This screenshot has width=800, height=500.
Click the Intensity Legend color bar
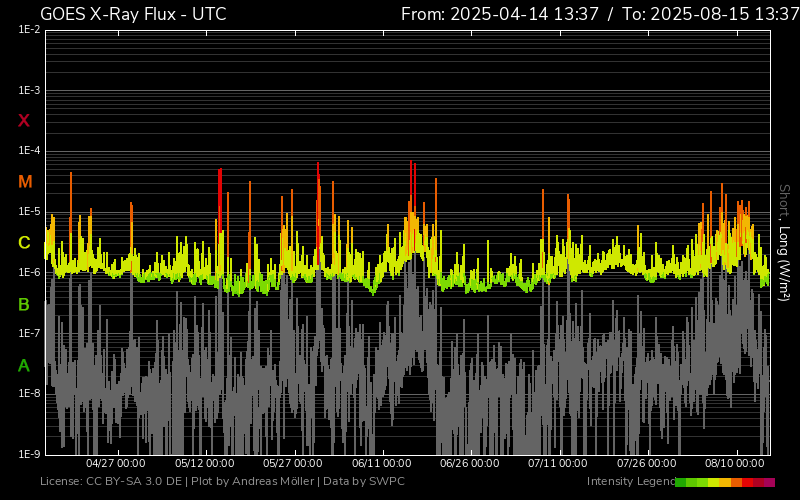725,482
